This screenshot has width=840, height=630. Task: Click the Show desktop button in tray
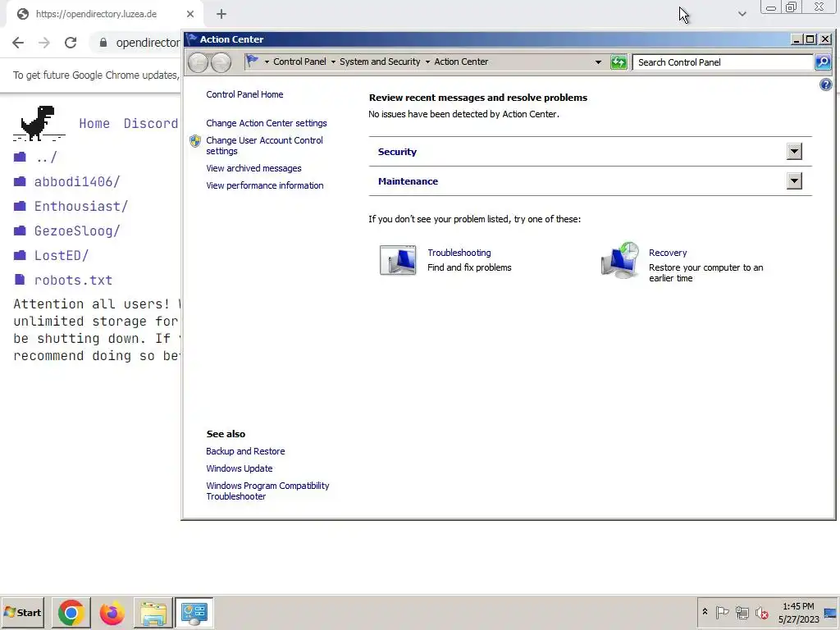[x=831, y=612]
